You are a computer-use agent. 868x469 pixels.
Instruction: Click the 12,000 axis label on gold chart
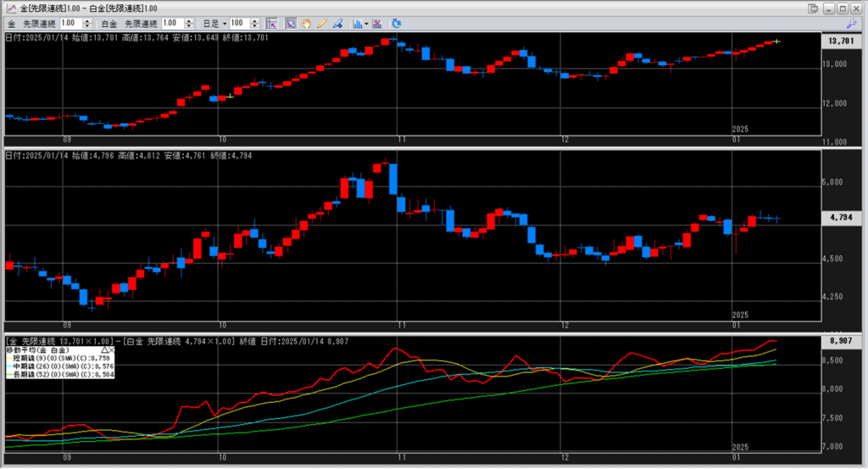834,103
